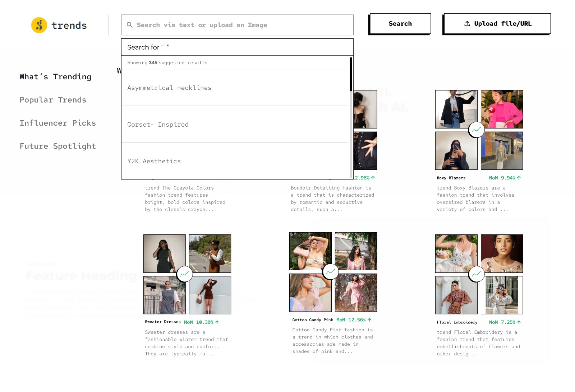Viewport: 575px width, 392px height.
Task: Open the floral corset top with flower basket photo
Action: [456, 254]
